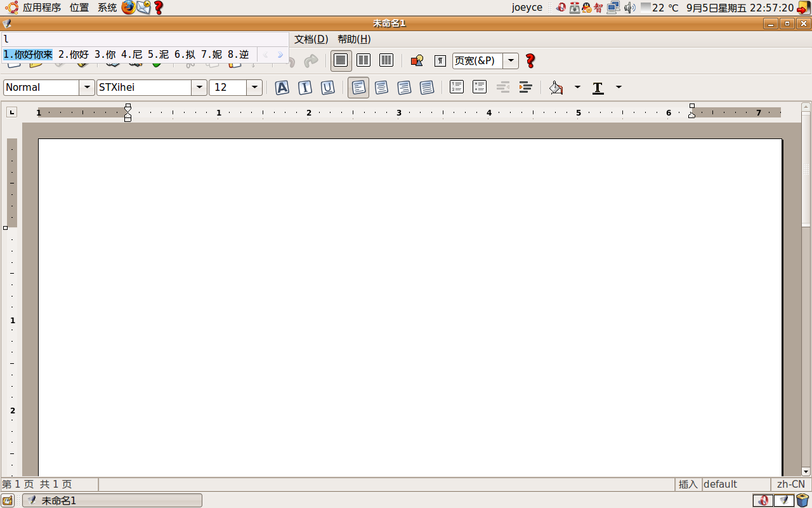Image resolution: width=812 pixels, height=508 pixels.
Task: Toggle italic formatting
Action: 305,88
